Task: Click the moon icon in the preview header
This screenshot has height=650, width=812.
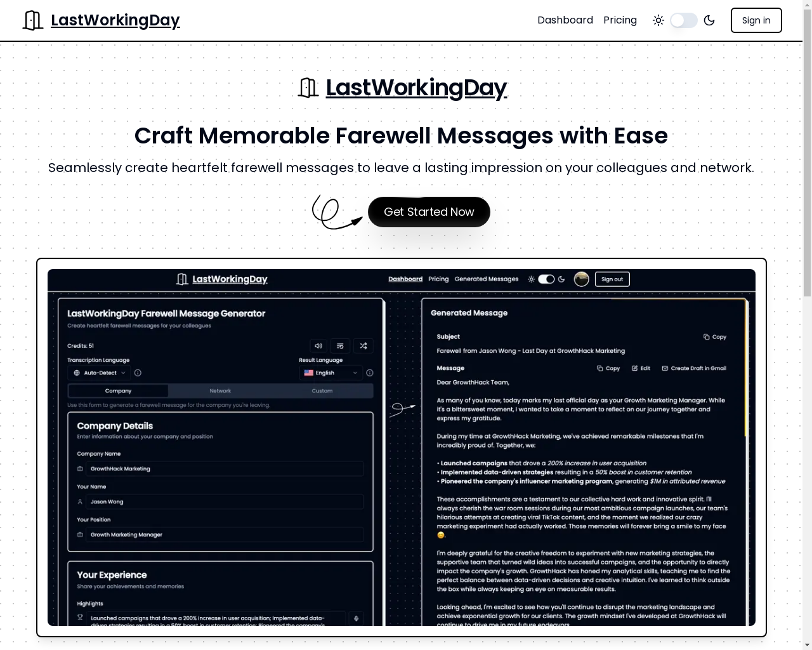Action: coord(561,279)
